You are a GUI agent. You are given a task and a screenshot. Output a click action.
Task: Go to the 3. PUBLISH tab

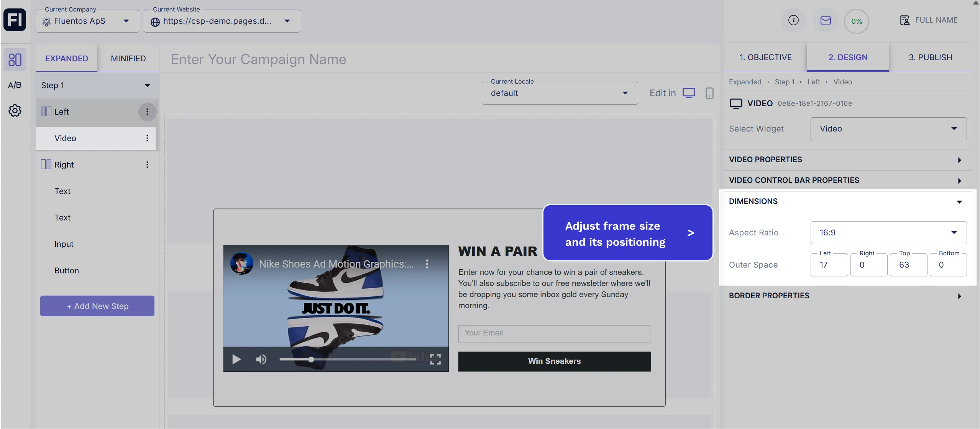point(931,58)
